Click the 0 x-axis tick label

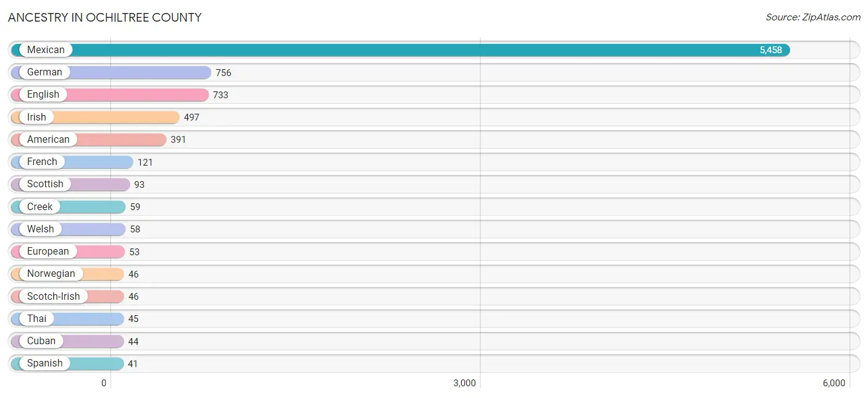tap(104, 383)
